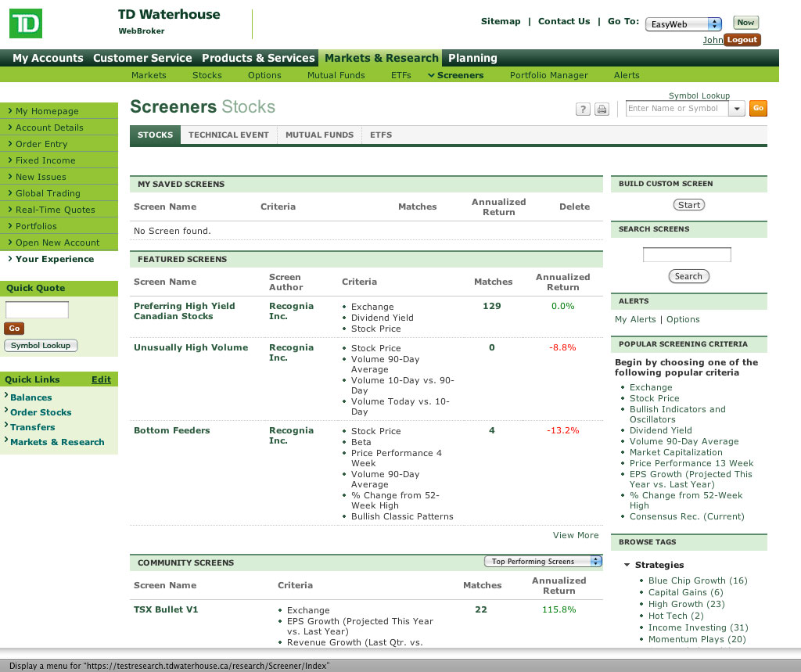
Task: Open the My Alerts link
Action: point(635,319)
